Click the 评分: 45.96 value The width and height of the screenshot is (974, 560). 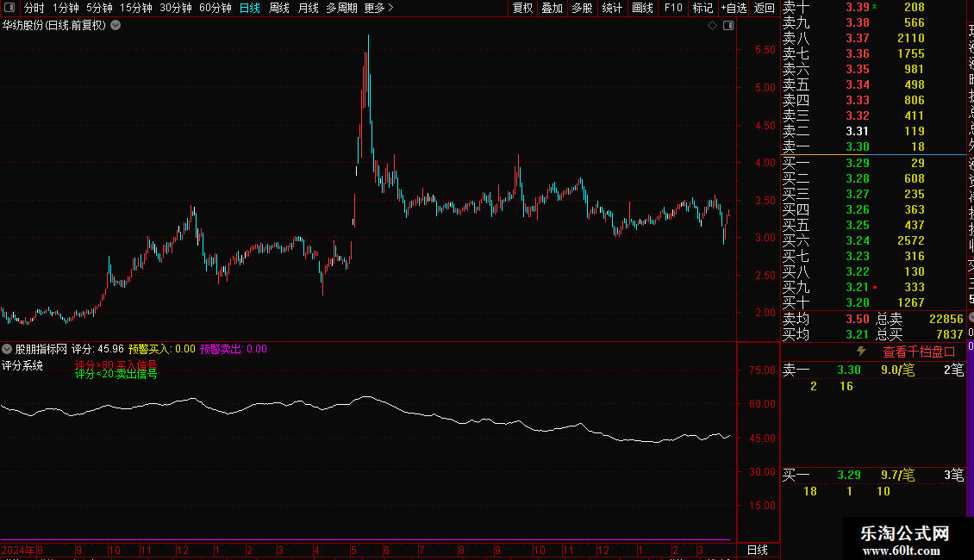pyautogui.click(x=97, y=349)
